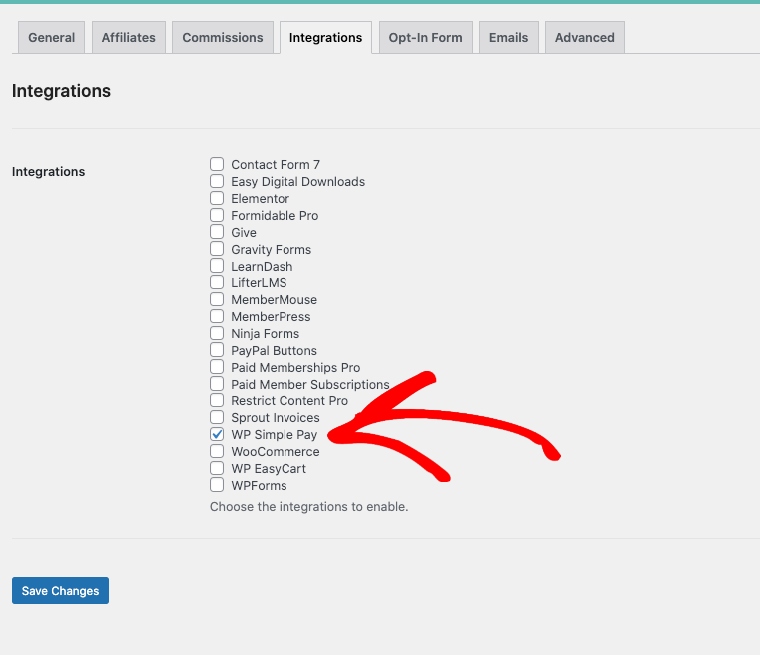Viewport: 760px width, 655px height.
Task: Switch to the Affiliates tab
Action: (x=128, y=38)
